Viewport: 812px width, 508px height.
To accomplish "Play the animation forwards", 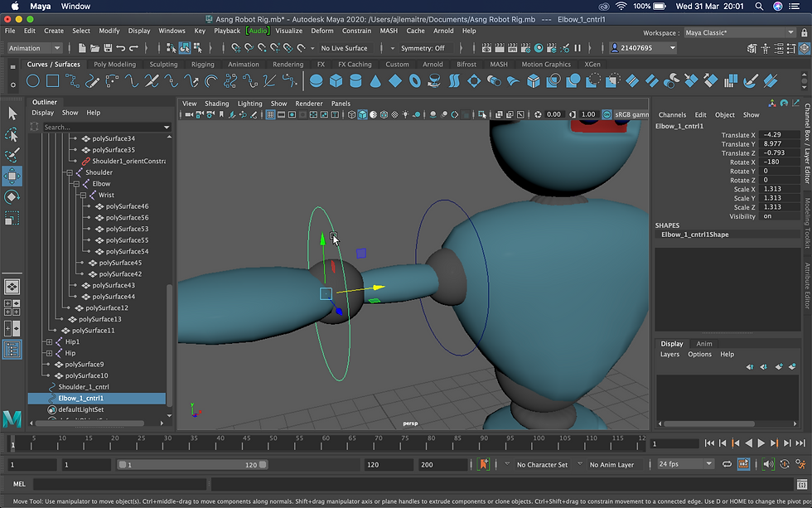I will coord(761,443).
